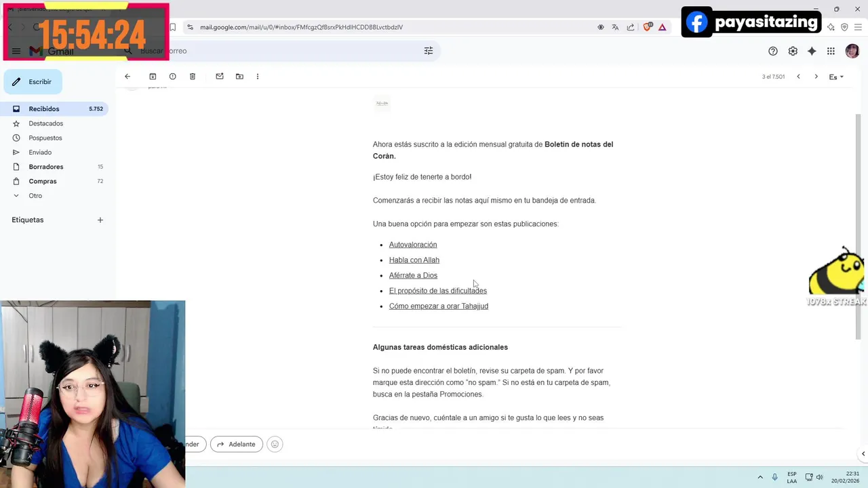868x488 pixels.
Task: Open the browser hamburger menu
Action: [x=858, y=27]
